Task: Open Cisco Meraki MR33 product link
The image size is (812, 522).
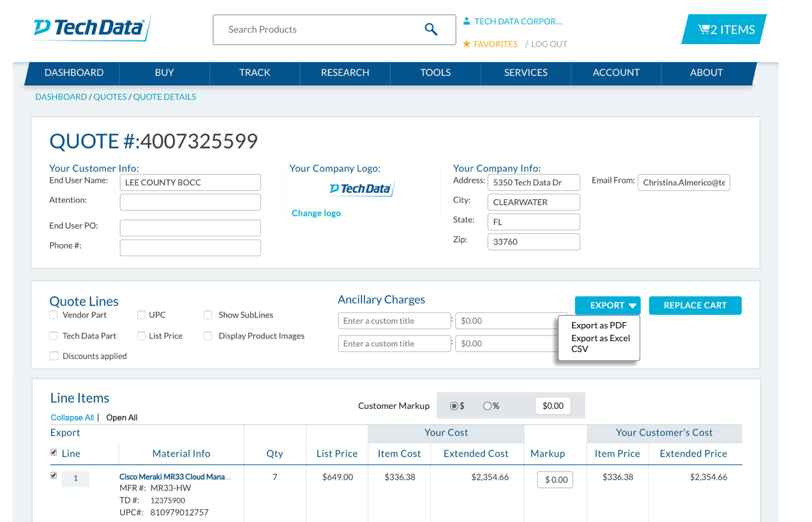Action: point(175,477)
